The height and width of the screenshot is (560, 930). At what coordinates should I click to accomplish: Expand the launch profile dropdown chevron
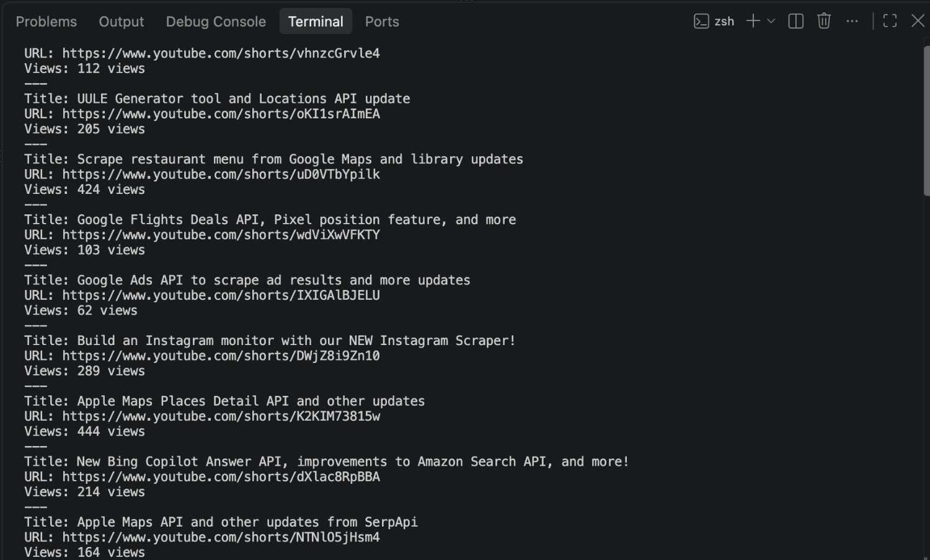[x=771, y=21]
